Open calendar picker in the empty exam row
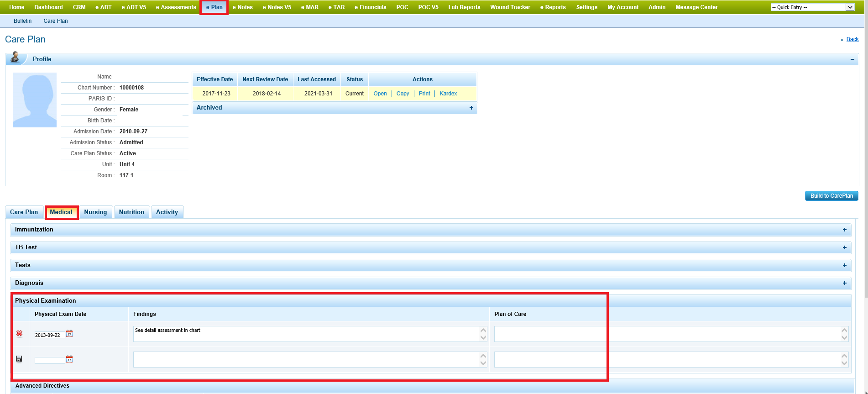Image resolution: width=868 pixels, height=394 pixels. click(69, 359)
